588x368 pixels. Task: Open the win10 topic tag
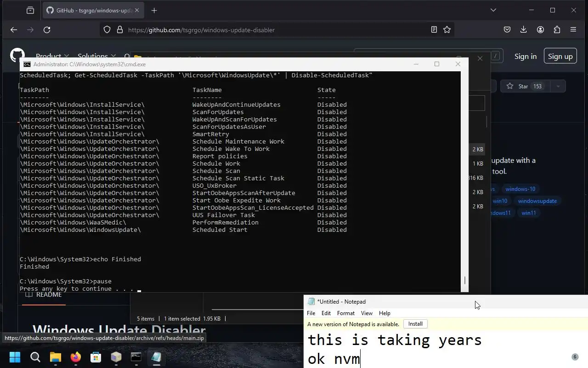[x=500, y=201]
